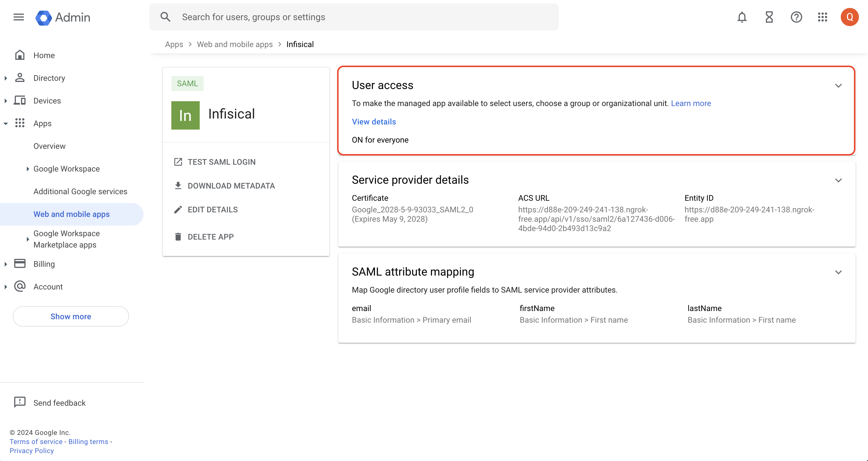Open the notifications bell
Viewport: 868px width, 461px height.
[742, 17]
